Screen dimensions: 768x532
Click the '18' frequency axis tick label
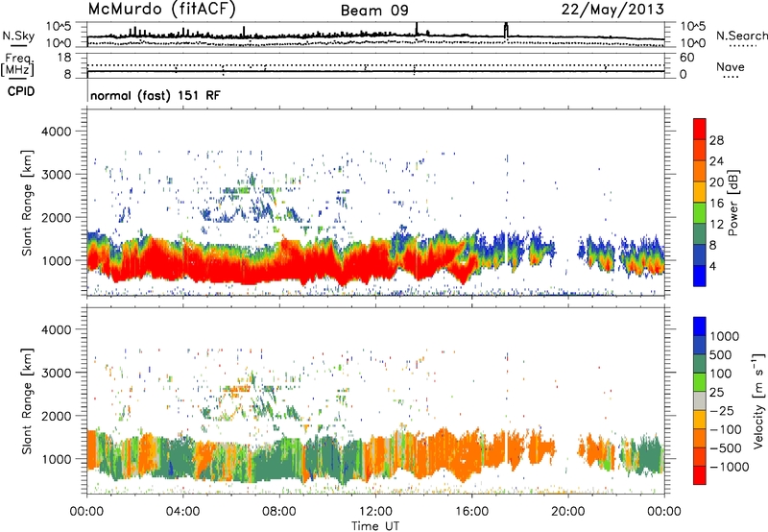[x=64, y=58]
